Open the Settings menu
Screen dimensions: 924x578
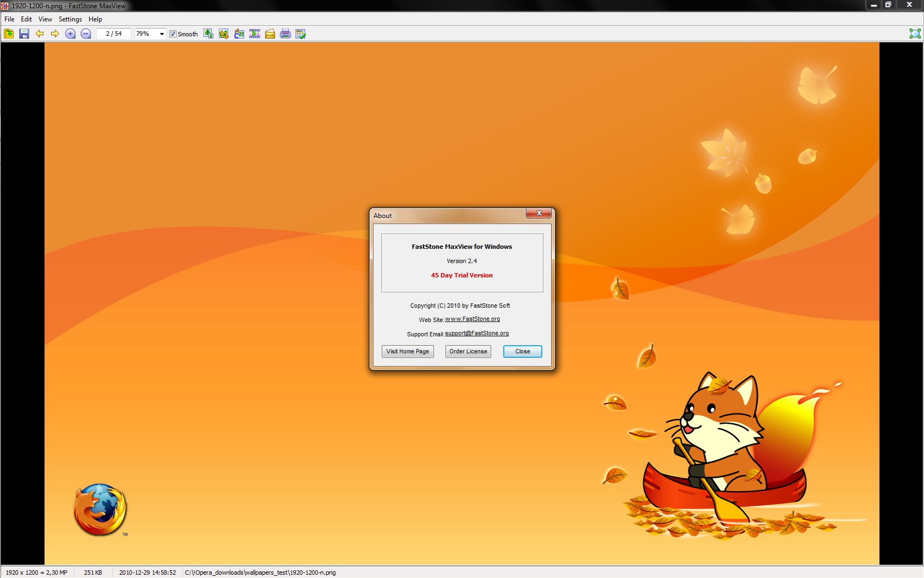click(70, 19)
